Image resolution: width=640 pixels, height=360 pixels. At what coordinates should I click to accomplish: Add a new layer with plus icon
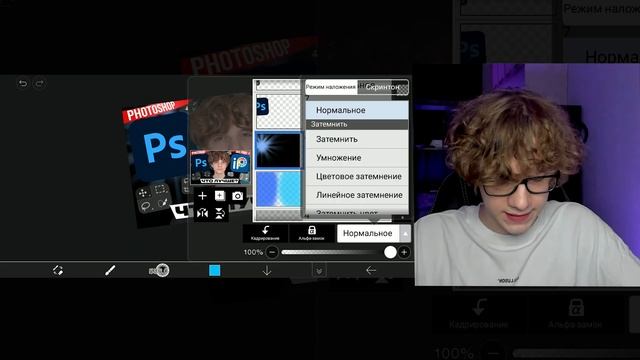(x=202, y=196)
